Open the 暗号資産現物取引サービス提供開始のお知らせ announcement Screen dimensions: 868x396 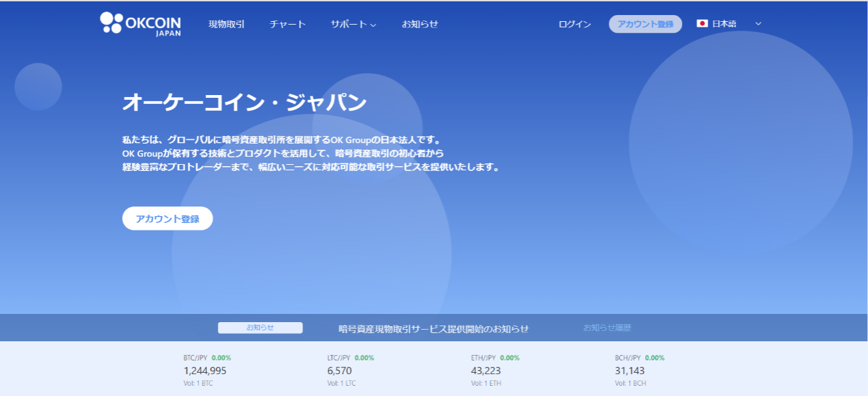click(434, 328)
